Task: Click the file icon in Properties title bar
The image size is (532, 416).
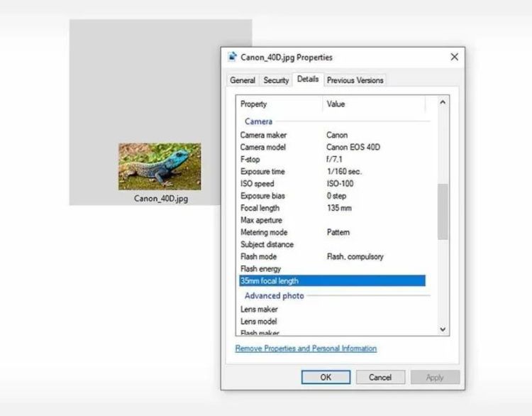Action: (x=233, y=57)
